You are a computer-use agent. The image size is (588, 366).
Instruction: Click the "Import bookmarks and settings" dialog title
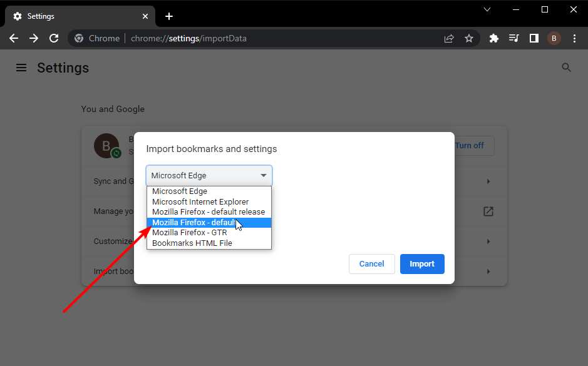[212, 149]
